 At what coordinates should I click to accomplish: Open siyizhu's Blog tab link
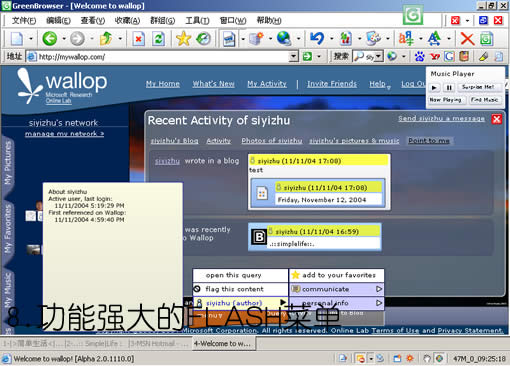click(174, 141)
